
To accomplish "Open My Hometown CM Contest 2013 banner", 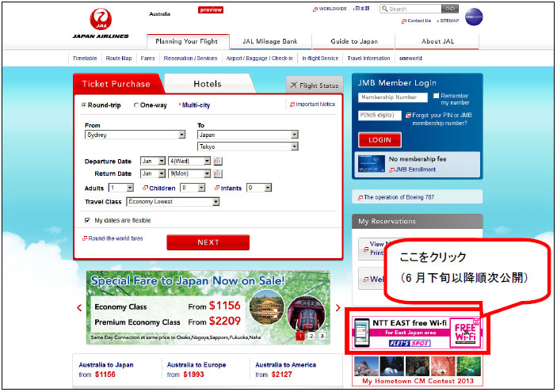I will [418, 371].
